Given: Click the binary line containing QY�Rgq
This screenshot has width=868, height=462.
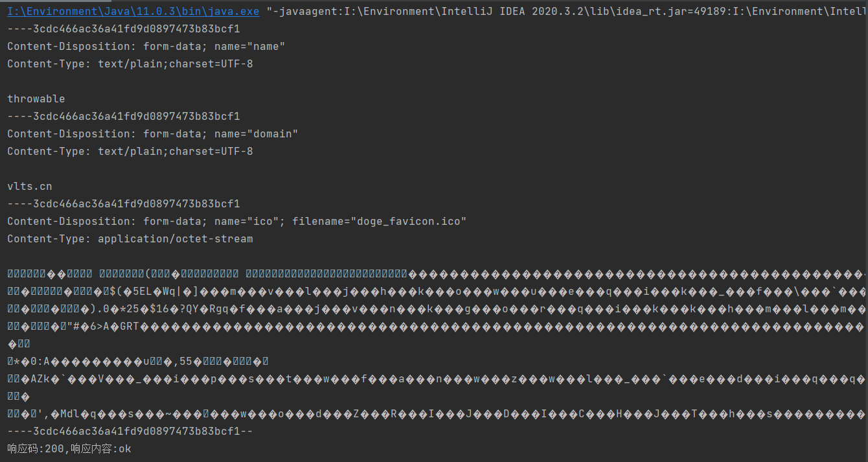Looking at the screenshot, I should 437,309.
